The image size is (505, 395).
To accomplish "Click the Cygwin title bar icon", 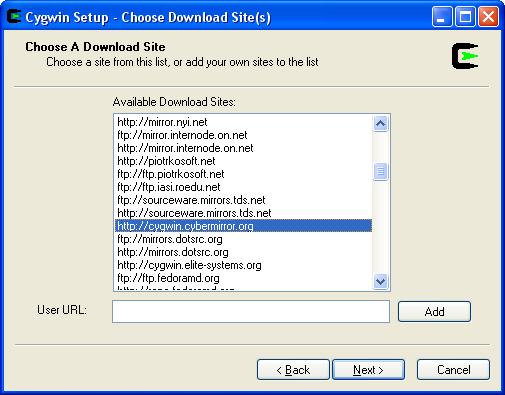I will (14, 17).
